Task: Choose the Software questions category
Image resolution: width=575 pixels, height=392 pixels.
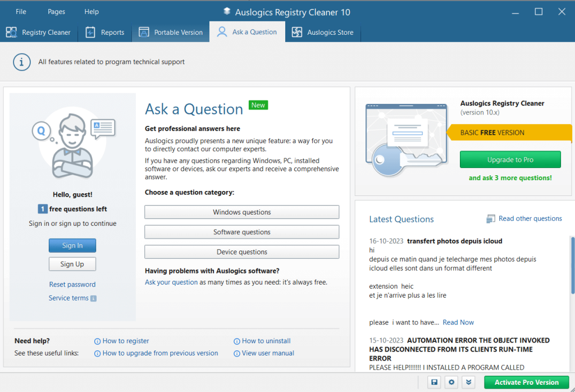Action: tap(241, 232)
